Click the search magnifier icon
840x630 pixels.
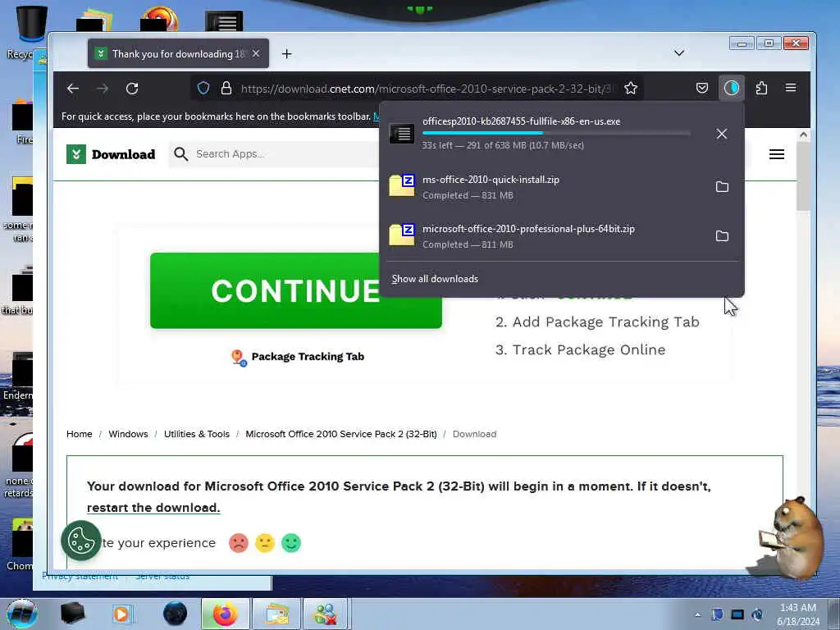[181, 154]
